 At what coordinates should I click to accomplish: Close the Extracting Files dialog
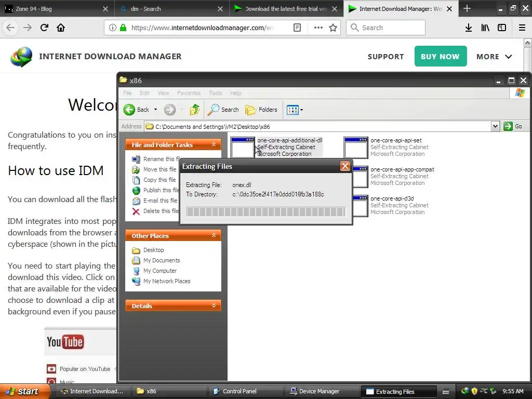345,166
